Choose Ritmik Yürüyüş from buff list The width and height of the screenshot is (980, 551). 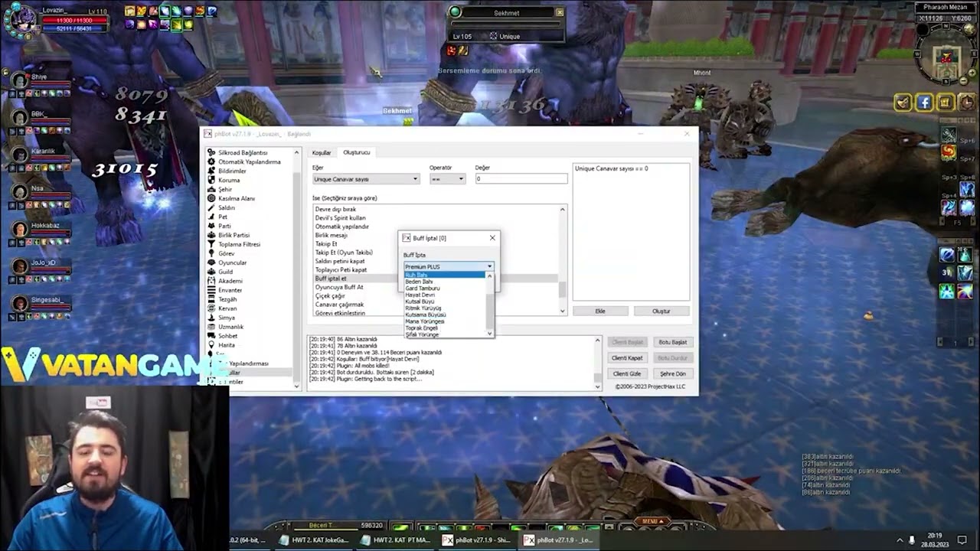[445, 308]
